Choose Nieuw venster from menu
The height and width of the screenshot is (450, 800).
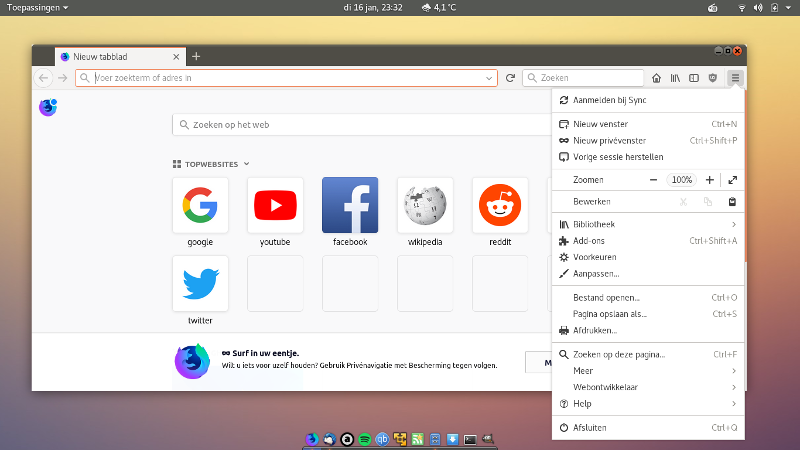(648, 124)
